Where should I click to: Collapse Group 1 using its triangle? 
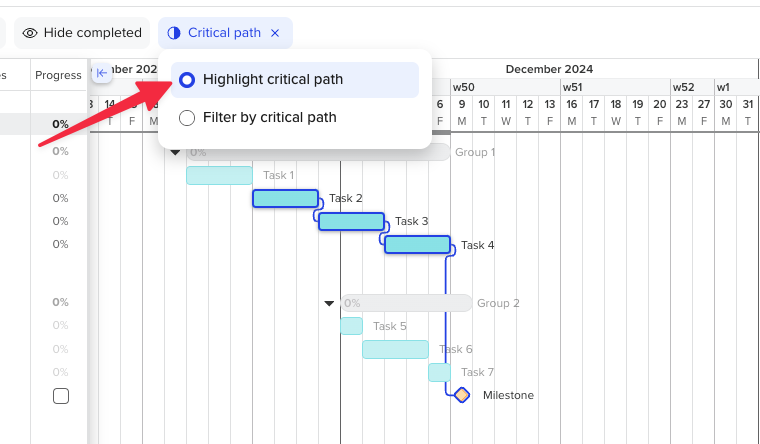(175, 153)
